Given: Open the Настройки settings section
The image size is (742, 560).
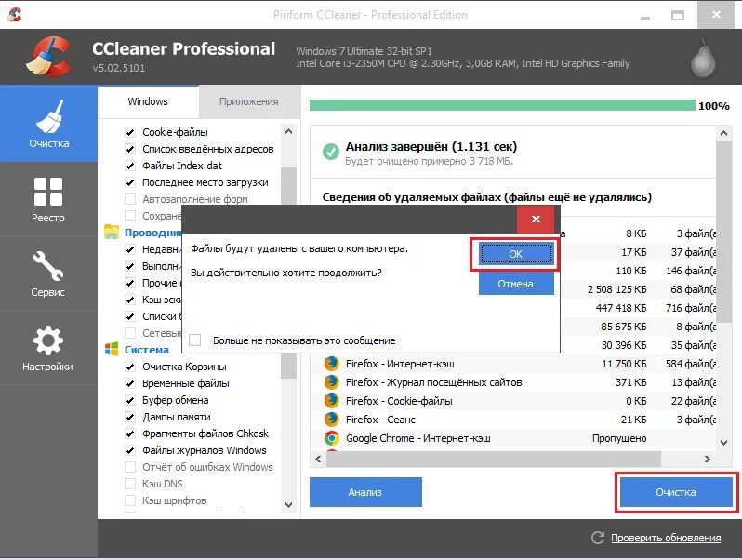Looking at the screenshot, I should tap(48, 348).
